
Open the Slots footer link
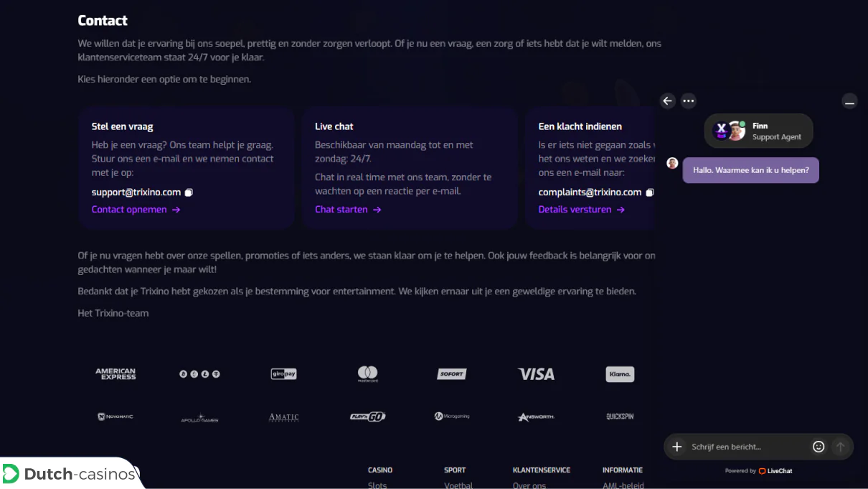point(377,485)
